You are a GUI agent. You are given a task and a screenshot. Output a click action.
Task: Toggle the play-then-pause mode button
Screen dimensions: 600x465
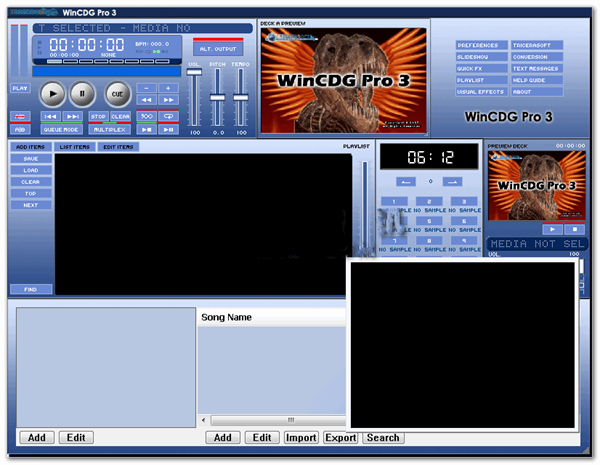pyautogui.click(x=168, y=130)
